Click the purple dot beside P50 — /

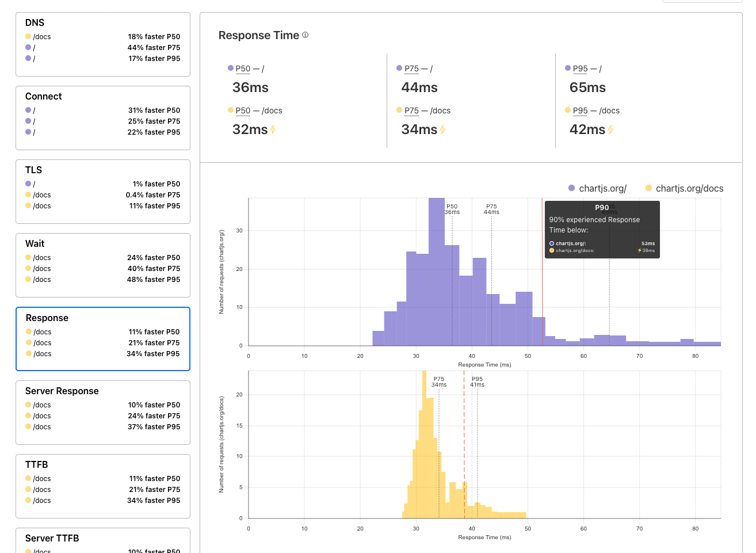231,68
